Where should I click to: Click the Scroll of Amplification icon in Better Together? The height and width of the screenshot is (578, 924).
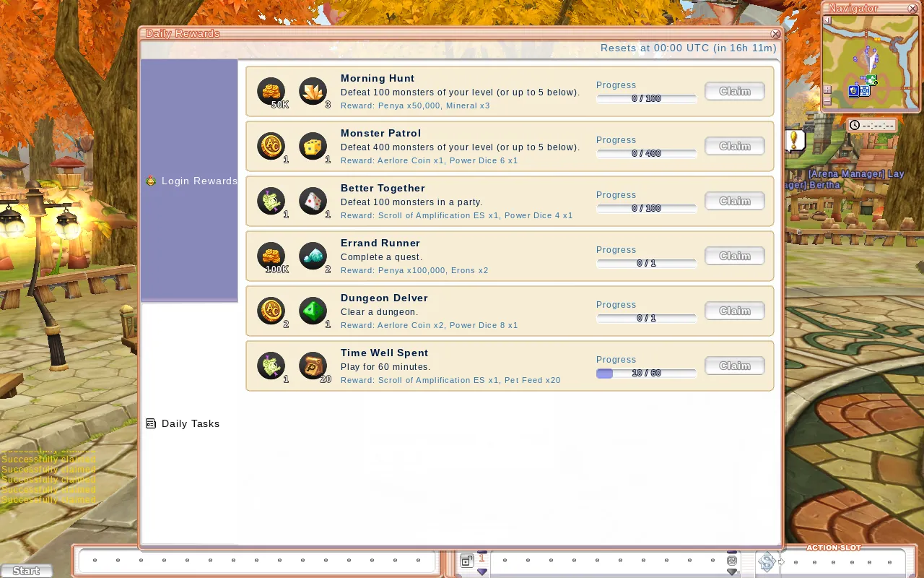pos(271,202)
